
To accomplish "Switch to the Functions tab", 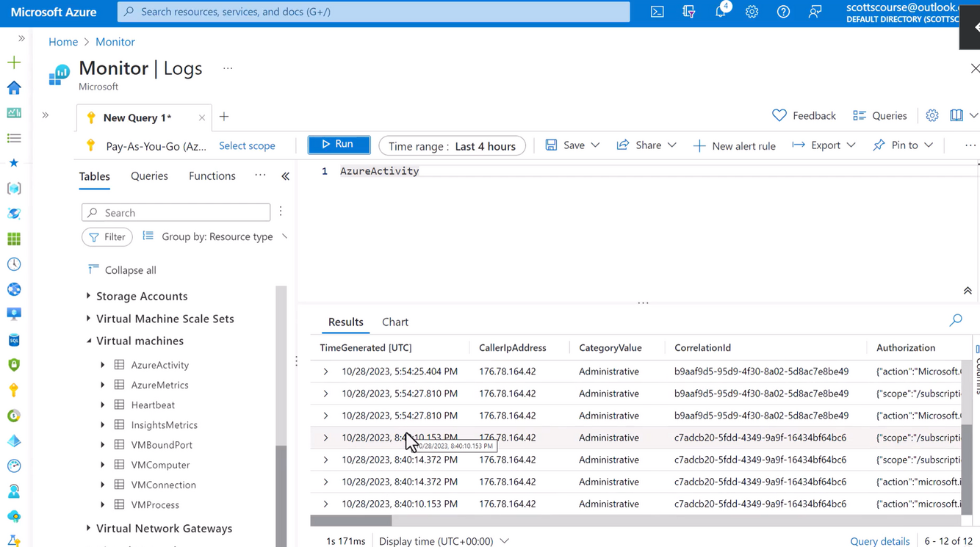I will tap(212, 176).
